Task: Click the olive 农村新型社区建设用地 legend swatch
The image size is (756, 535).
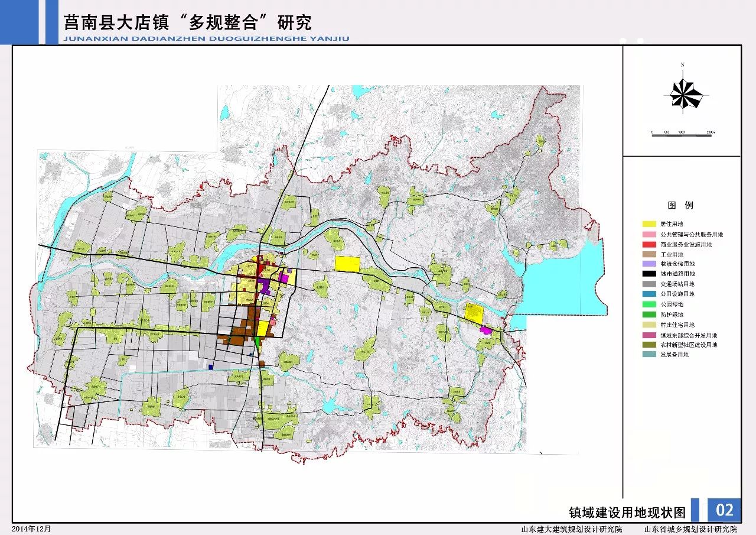Action: pyautogui.click(x=650, y=345)
